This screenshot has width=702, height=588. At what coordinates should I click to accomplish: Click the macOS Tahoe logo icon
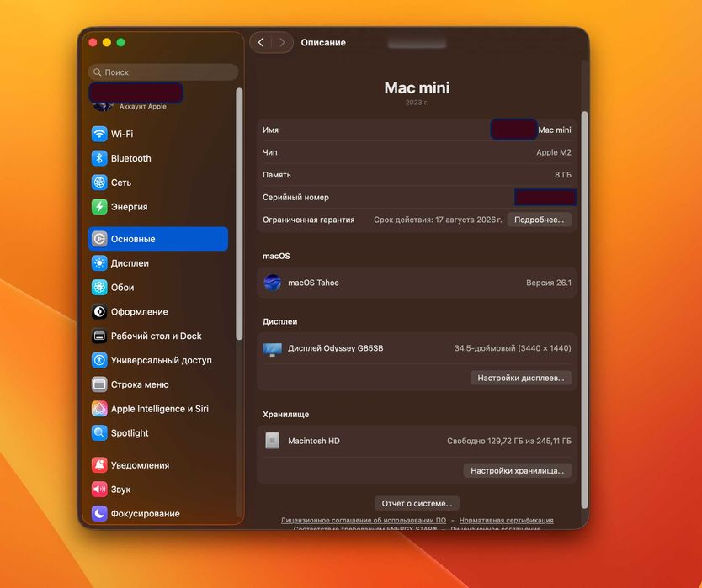coord(272,283)
